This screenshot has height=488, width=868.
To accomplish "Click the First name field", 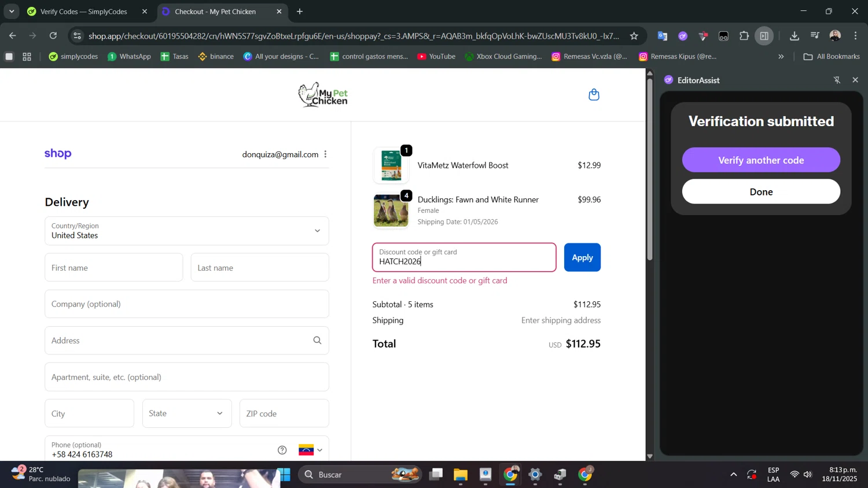I will point(114,268).
